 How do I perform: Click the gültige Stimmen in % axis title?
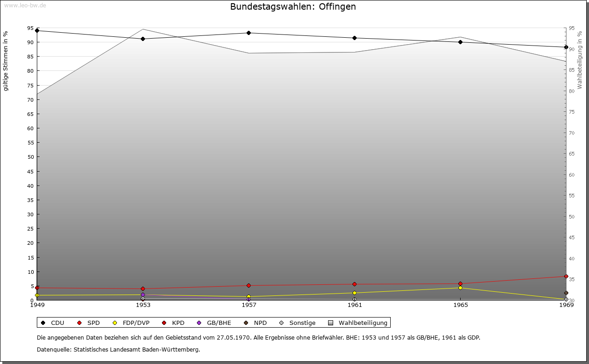(x=6, y=61)
